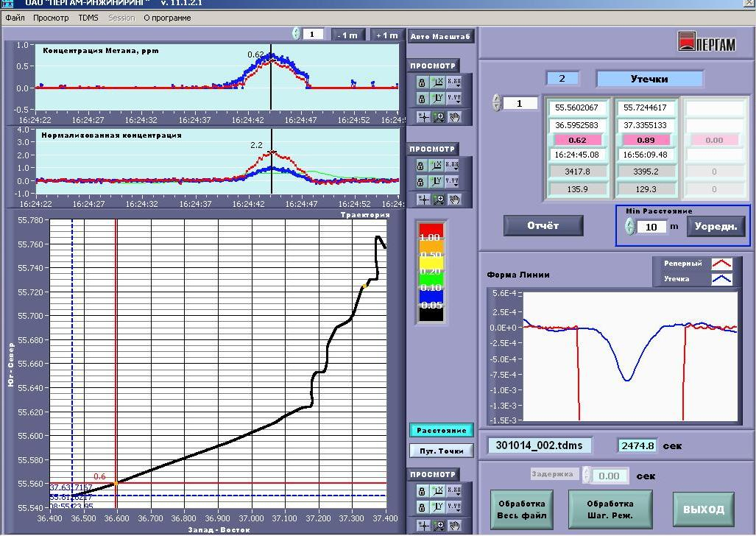The image size is (756, 536).
Task: Click the Min Расстояние stepper arrows
Action: 629,226
